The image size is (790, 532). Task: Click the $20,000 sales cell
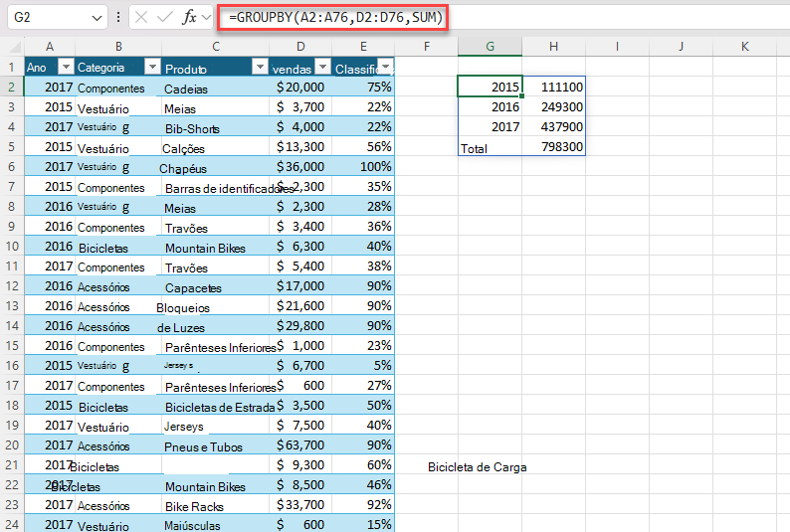(x=300, y=87)
